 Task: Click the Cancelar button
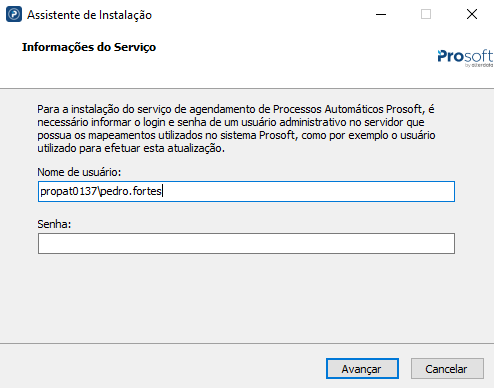click(x=447, y=369)
